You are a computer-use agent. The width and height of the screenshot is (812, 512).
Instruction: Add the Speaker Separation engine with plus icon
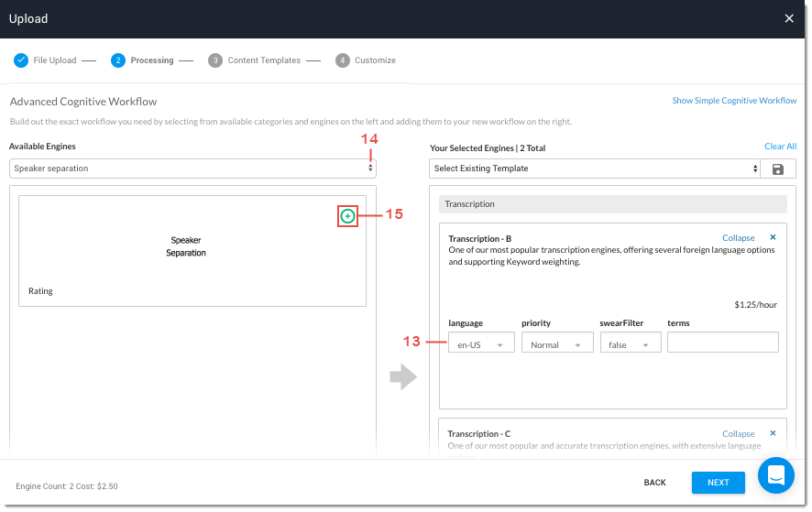(347, 216)
